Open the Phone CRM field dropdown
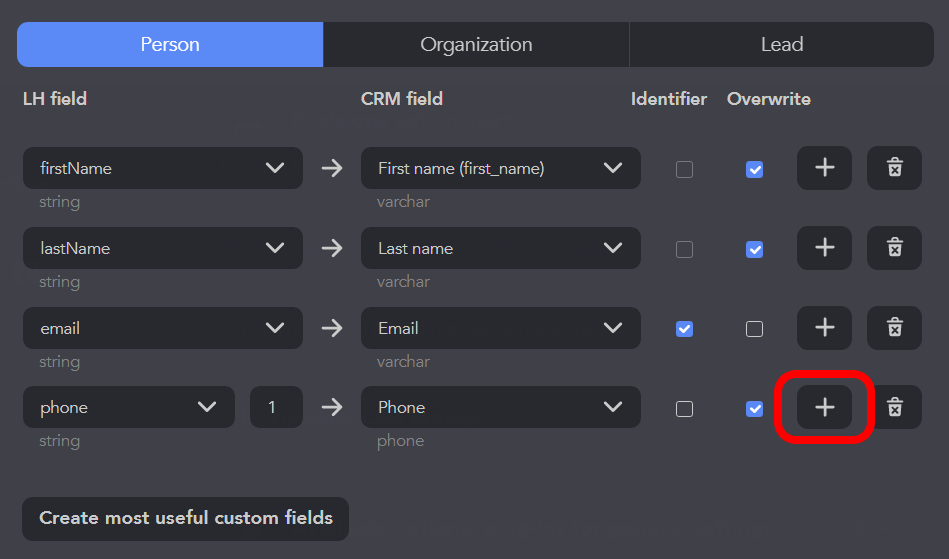 501,407
